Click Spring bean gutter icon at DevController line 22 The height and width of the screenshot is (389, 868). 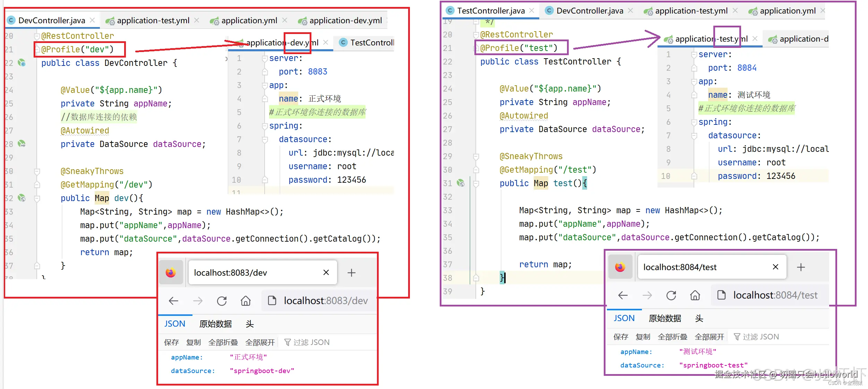click(x=22, y=63)
